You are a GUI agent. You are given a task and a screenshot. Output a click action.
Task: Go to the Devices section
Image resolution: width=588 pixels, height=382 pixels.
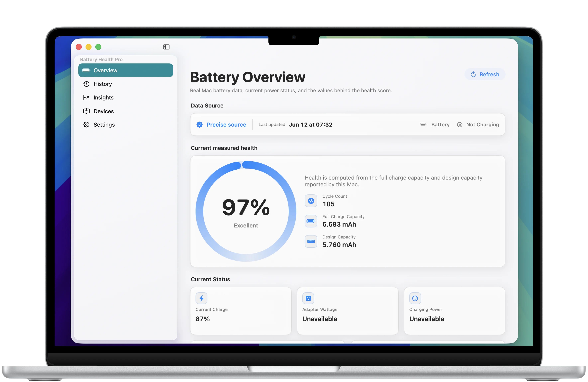coord(126,111)
